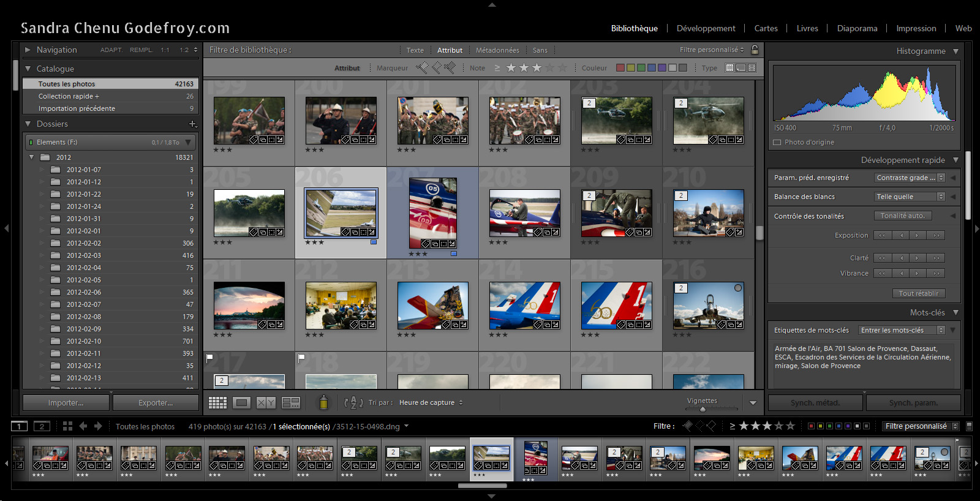
Task: Toggle the Elements (F:) volume indicator
Action: (30, 142)
